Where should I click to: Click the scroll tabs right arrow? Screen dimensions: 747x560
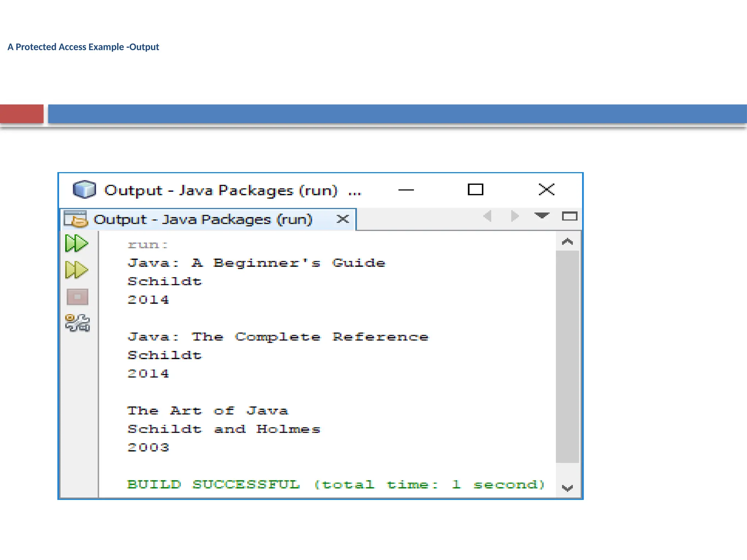pos(515,216)
